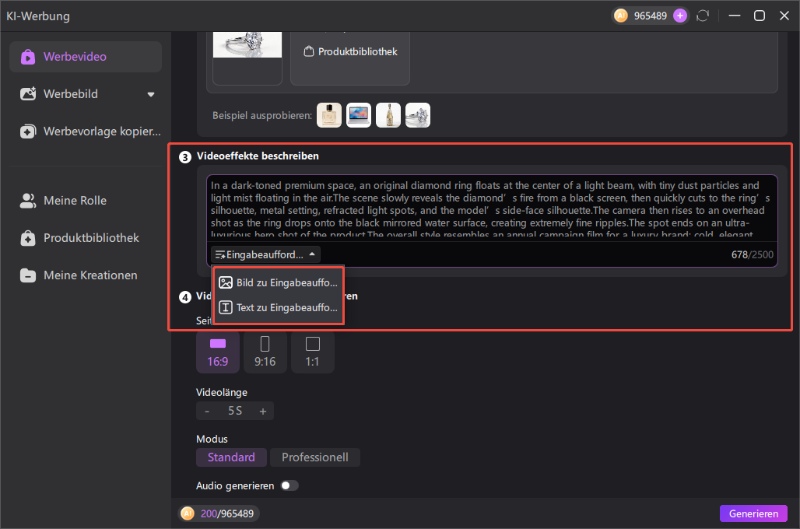800x529 pixels.
Task: Click the KI-Werbung window title
Action: (38, 16)
